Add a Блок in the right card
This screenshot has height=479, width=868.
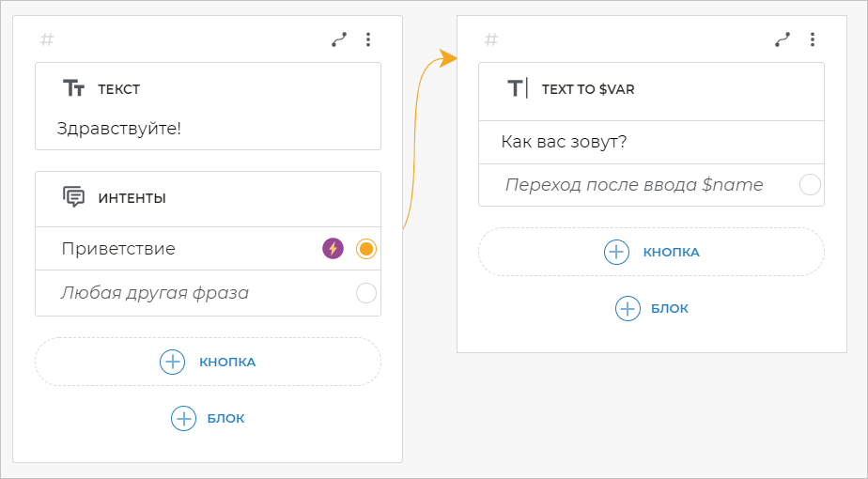tap(651, 308)
